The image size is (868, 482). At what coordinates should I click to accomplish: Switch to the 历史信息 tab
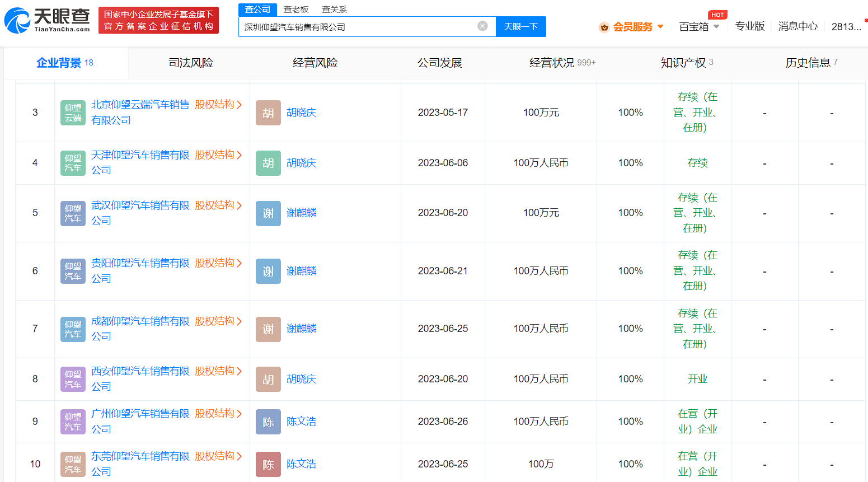pyautogui.click(x=811, y=63)
